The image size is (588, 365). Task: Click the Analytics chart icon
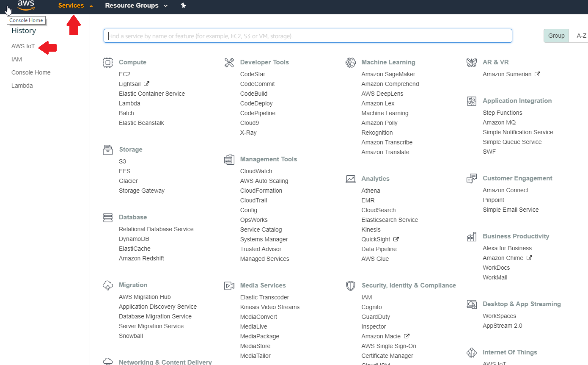tap(350, 179)
